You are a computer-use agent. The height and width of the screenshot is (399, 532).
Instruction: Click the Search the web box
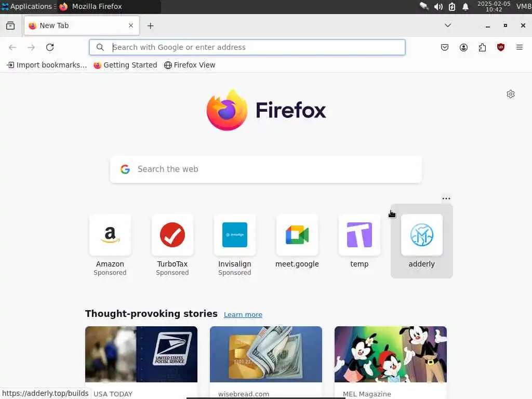[x=266, y=169]
